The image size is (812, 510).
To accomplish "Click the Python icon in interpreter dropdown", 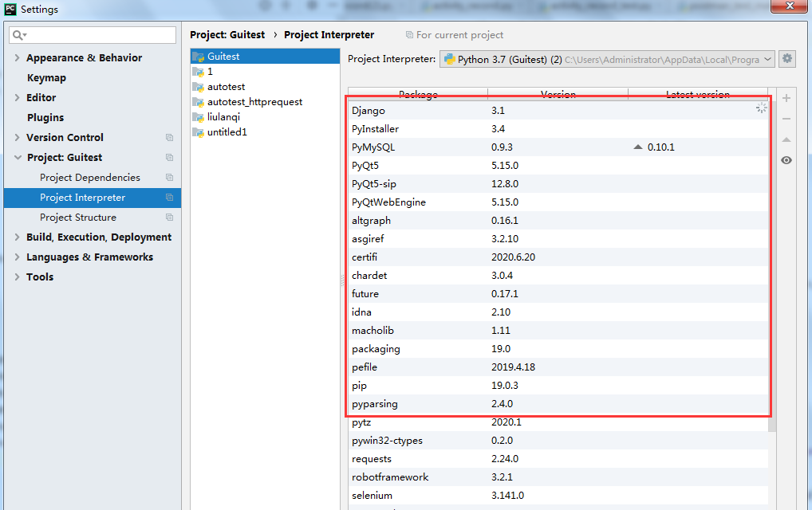I will pos(450,59).
